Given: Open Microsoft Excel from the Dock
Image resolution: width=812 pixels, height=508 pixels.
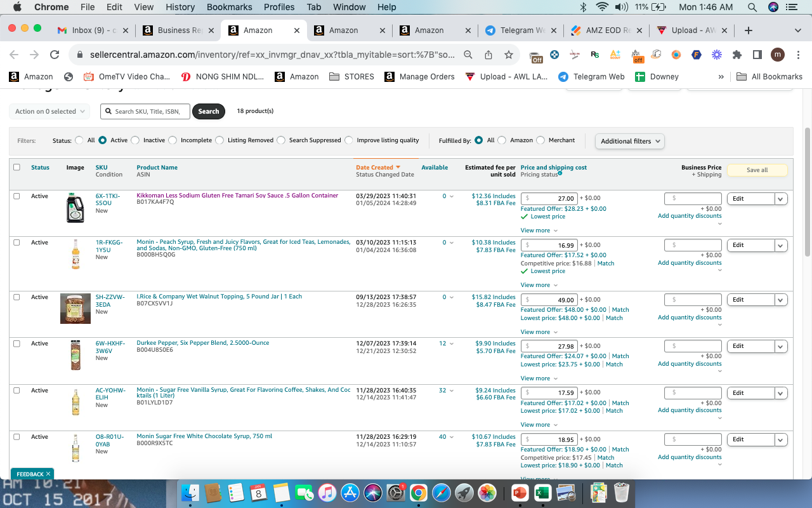Looking at the screenshot, I should pyautogui.click(x=542, y=492).
